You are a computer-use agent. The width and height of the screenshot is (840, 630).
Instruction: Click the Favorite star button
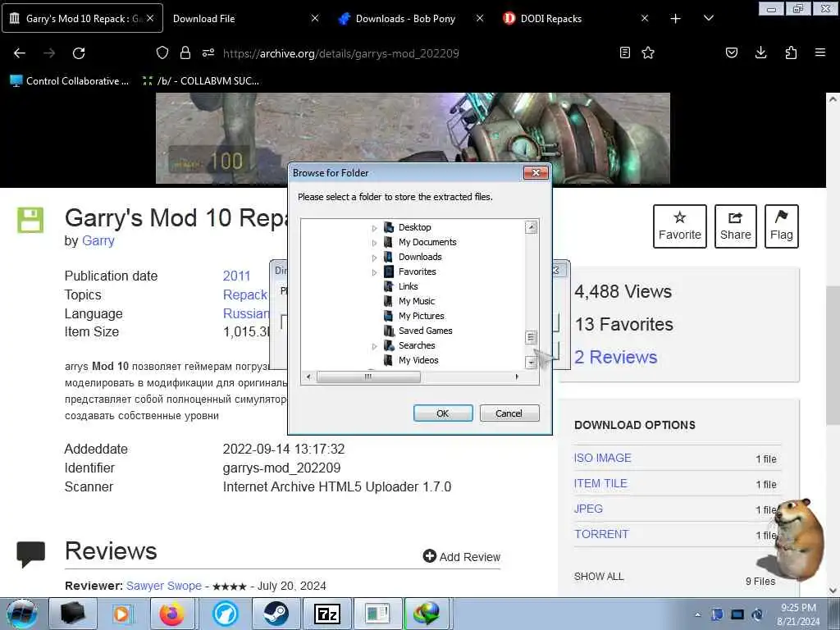pyautogui.click(x=679, y=226)
